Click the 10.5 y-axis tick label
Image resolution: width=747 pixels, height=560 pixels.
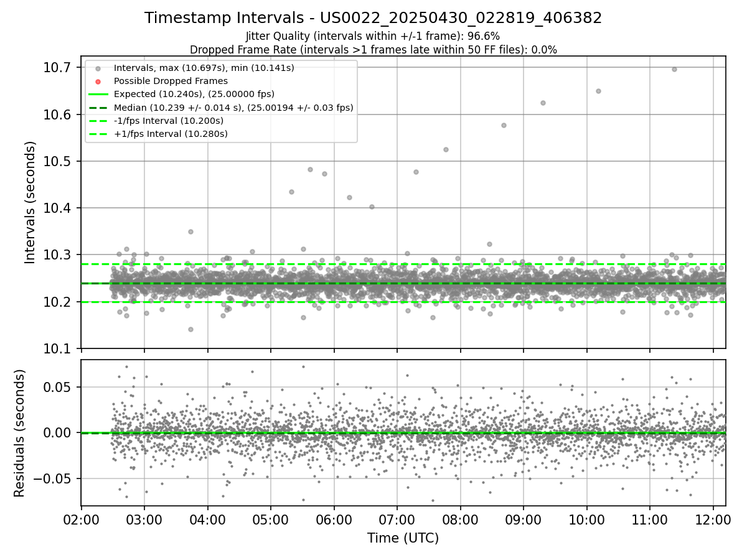click(57, 161)
